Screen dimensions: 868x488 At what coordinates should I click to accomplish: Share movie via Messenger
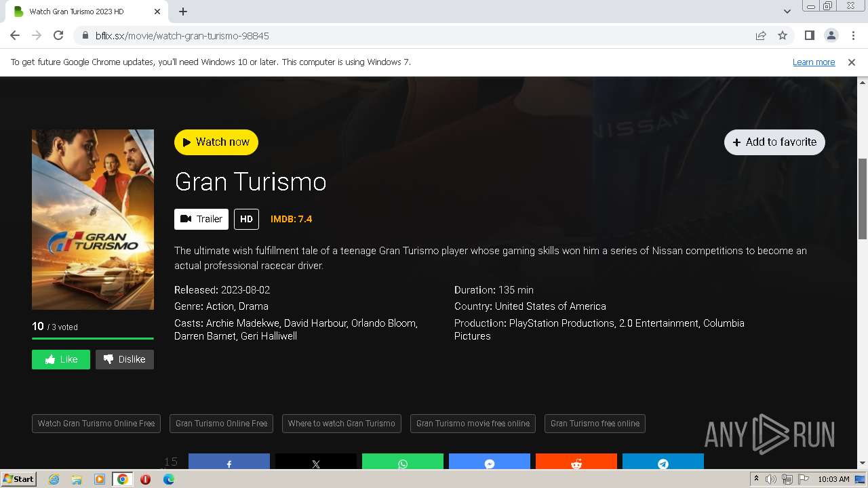click(490, 462)
